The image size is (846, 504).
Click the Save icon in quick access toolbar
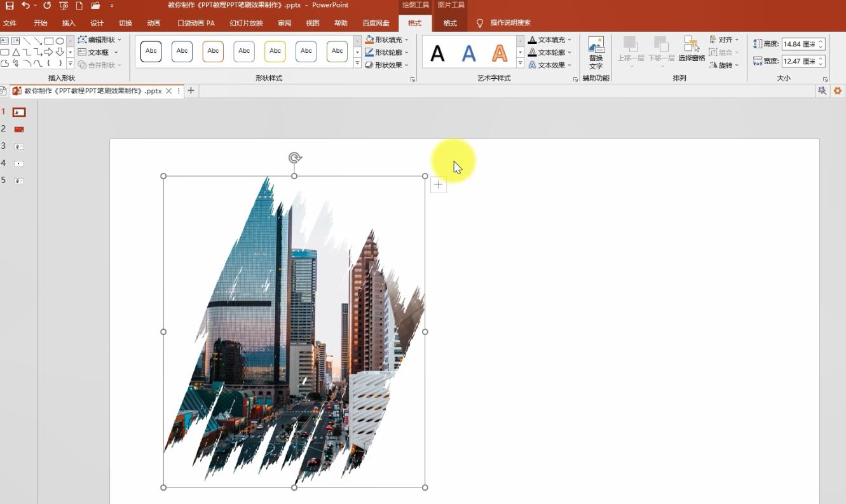(x=10, y=5)
